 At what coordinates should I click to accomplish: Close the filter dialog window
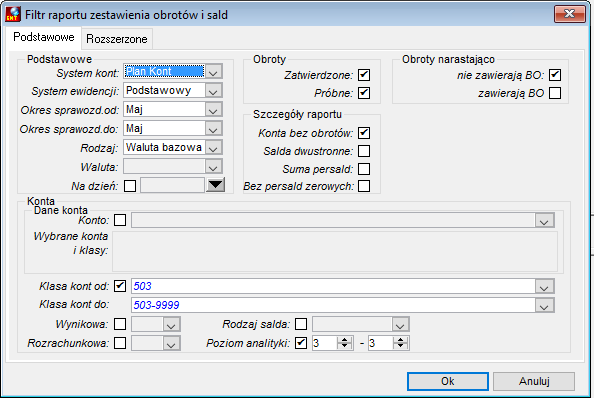[x=569, y=14]
